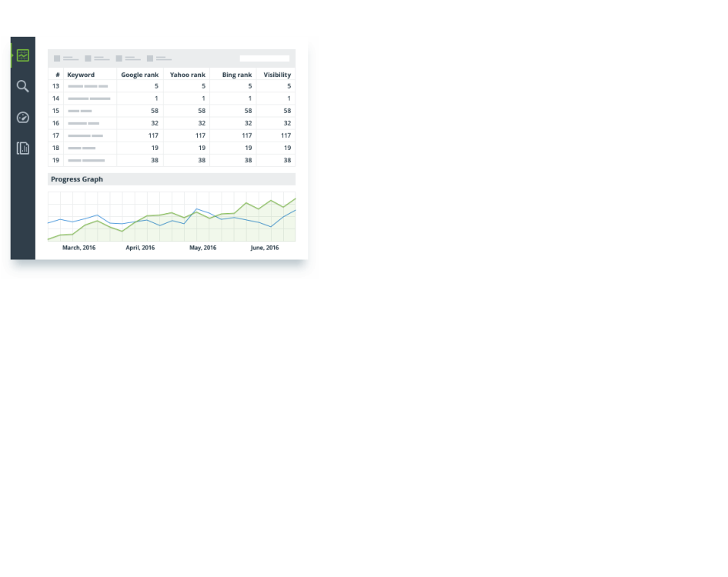Sort by the Google rank column header
Screen dimensions: 728x577
pos(140,75)
